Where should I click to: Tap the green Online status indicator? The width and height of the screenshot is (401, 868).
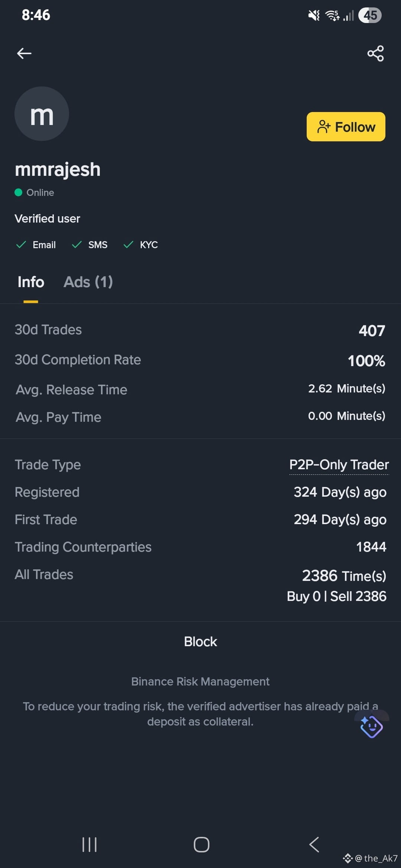tap(18, 192)
